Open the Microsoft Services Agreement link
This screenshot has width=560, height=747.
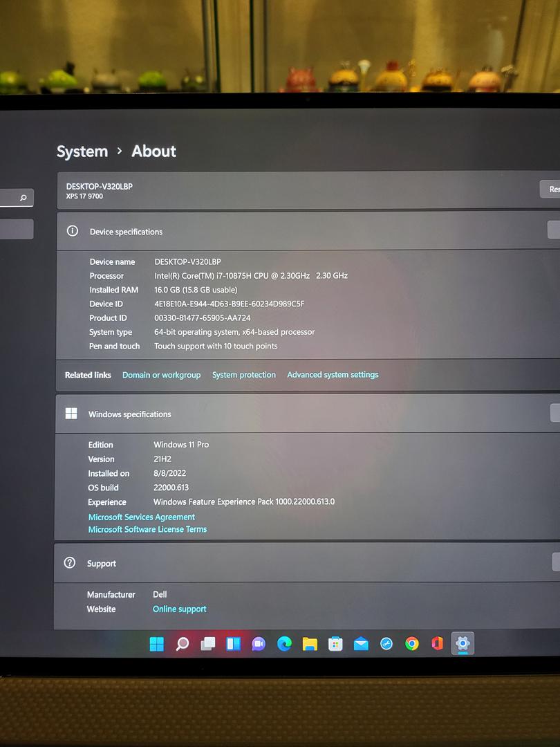(142, 517)
